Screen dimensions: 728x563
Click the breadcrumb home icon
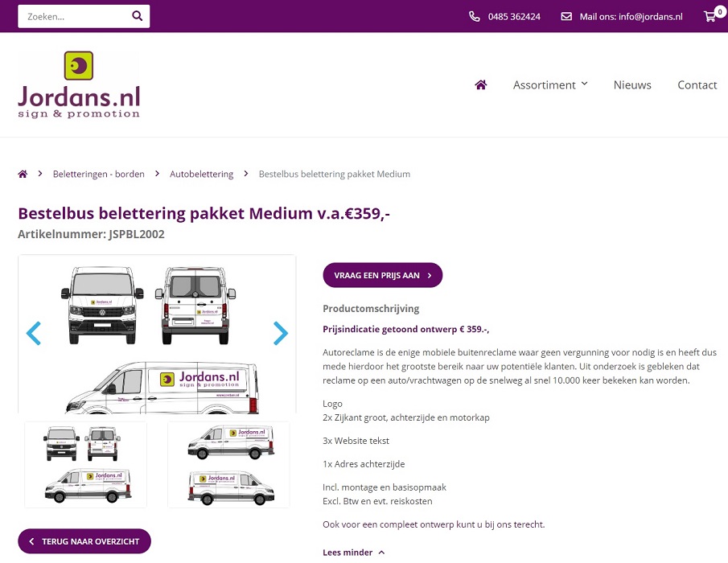tap(23, 174)
